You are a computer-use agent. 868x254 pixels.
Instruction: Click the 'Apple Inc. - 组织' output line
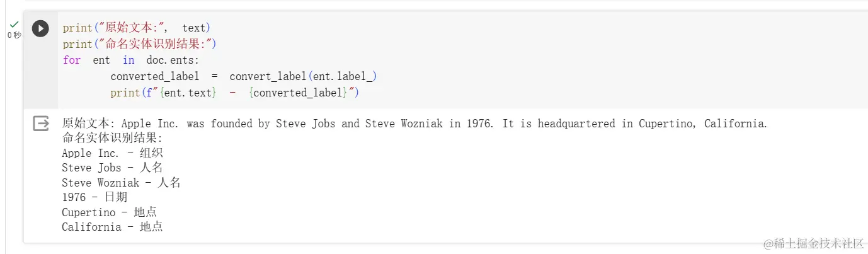click(x=112, y=153)
